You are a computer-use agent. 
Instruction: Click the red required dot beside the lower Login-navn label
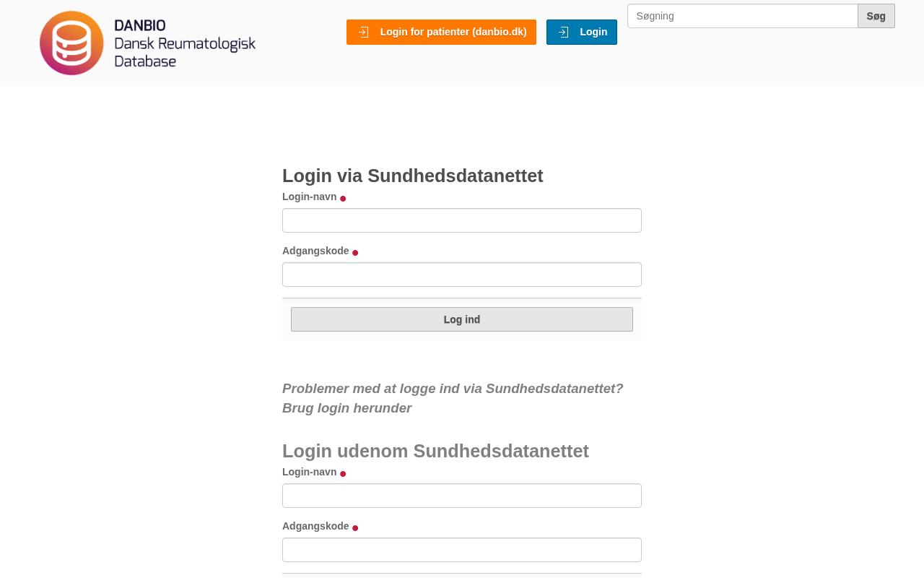coord(343,474)
